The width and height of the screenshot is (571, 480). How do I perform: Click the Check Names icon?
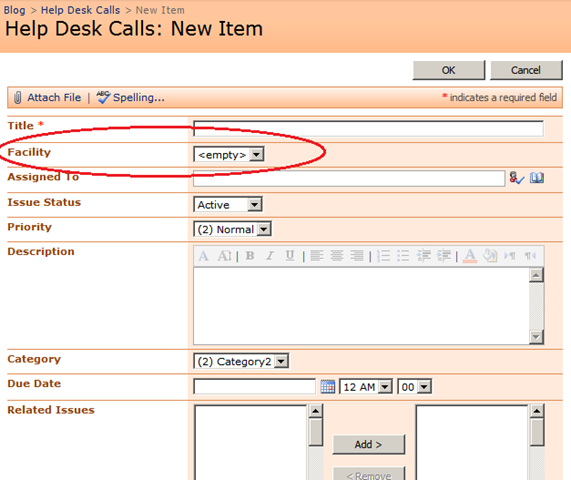[516, 178]
